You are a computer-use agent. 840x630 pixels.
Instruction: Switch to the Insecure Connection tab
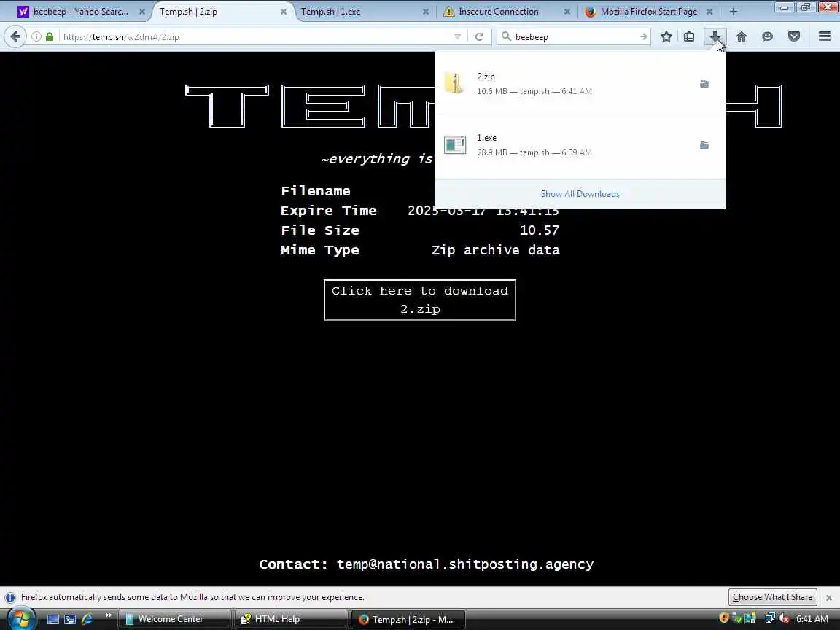point(506,11)
